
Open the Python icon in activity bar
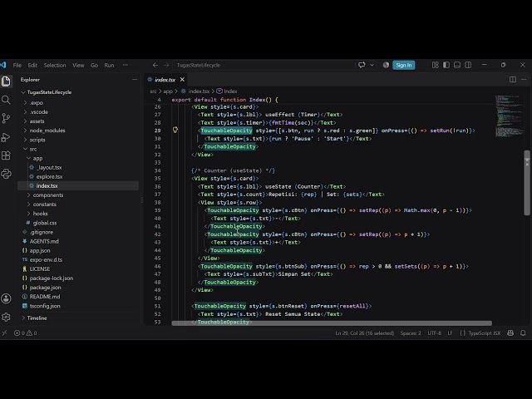click(6, 174)
